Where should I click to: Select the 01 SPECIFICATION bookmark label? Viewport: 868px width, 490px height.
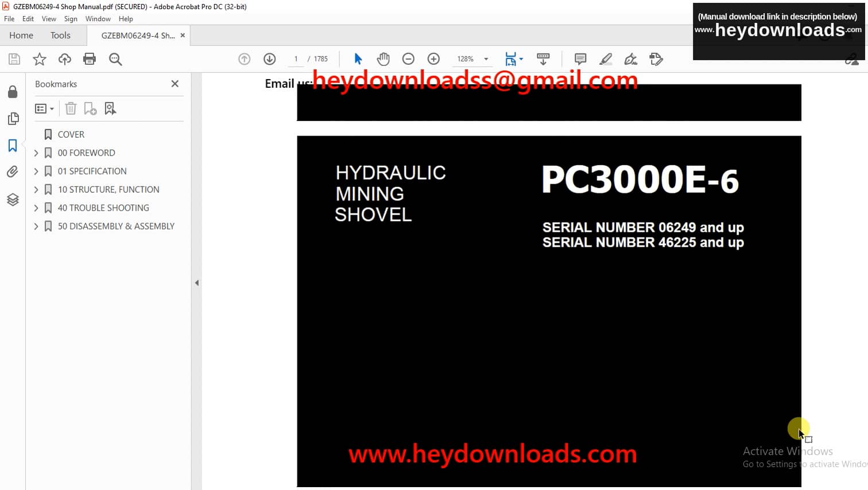pos(92,171)
